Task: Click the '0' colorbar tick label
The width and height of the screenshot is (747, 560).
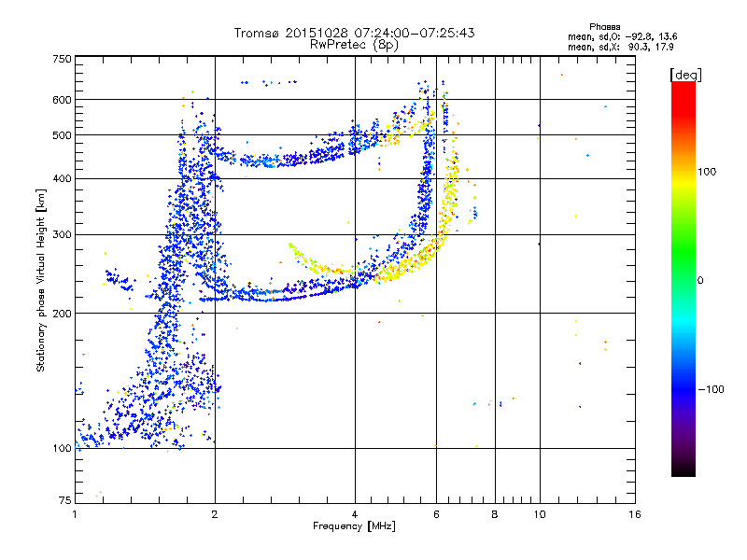Action: point(700,280)
